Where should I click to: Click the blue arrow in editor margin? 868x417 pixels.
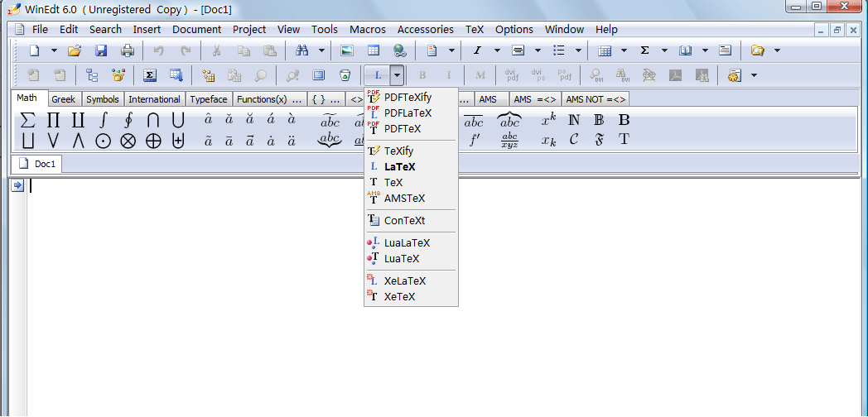pos(17,186)
